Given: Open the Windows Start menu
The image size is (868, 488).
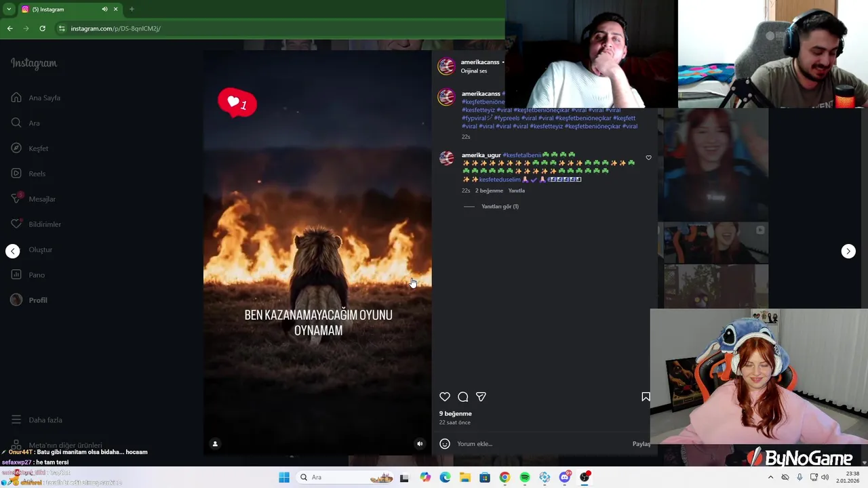Looking at the screenshot, I should tap(284, 477).
